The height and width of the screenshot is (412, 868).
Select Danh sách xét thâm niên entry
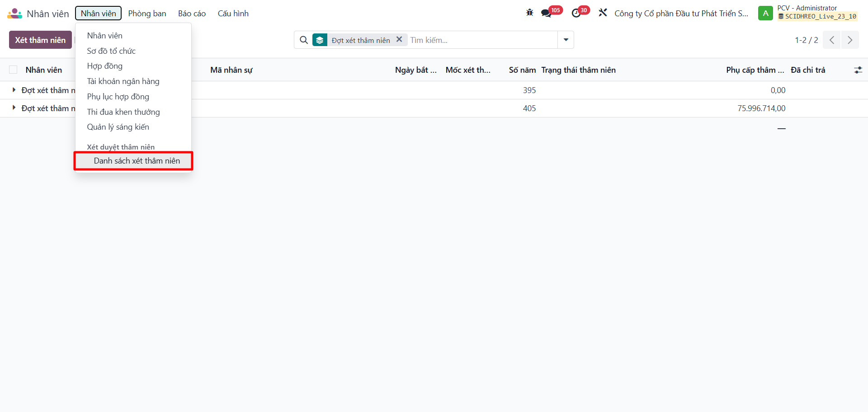133,161
